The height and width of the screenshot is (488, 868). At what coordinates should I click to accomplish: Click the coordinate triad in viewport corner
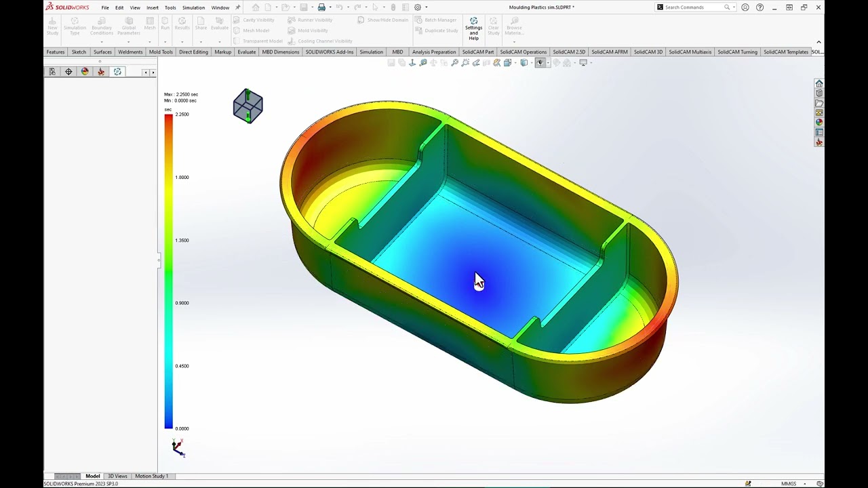coord(178,447)
